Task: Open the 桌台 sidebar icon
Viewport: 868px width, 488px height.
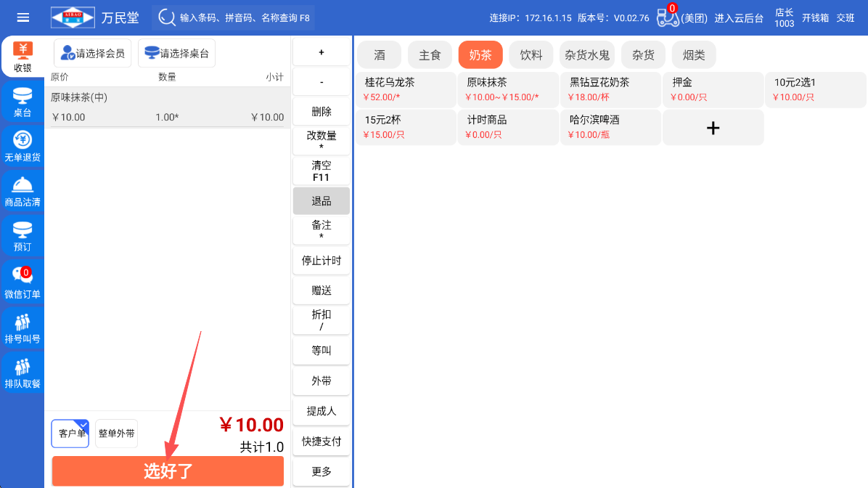Action: click(x=22, y=102)
